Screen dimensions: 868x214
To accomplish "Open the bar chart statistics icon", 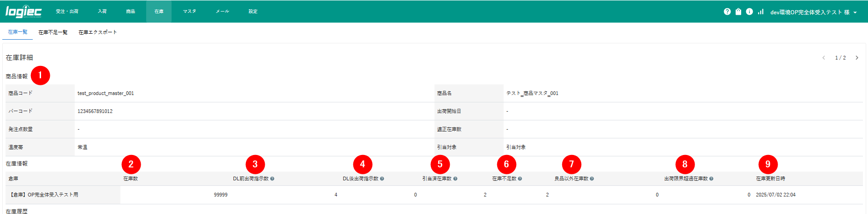I will point(761,12).
